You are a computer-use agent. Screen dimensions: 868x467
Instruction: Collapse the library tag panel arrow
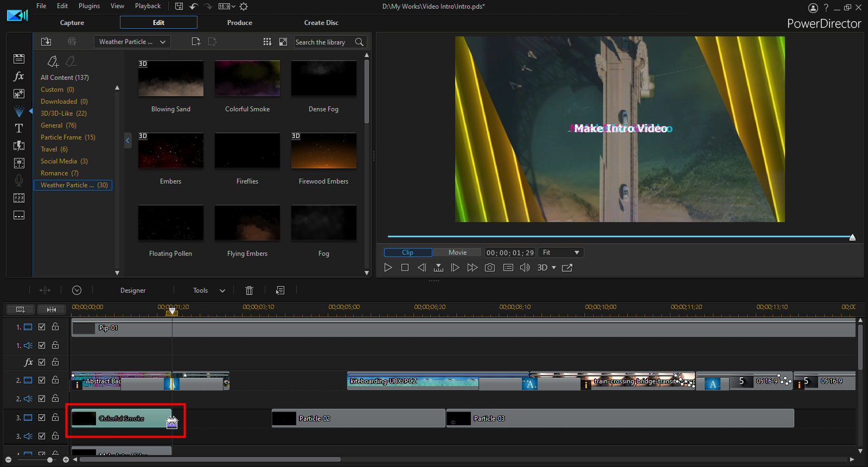127,141
